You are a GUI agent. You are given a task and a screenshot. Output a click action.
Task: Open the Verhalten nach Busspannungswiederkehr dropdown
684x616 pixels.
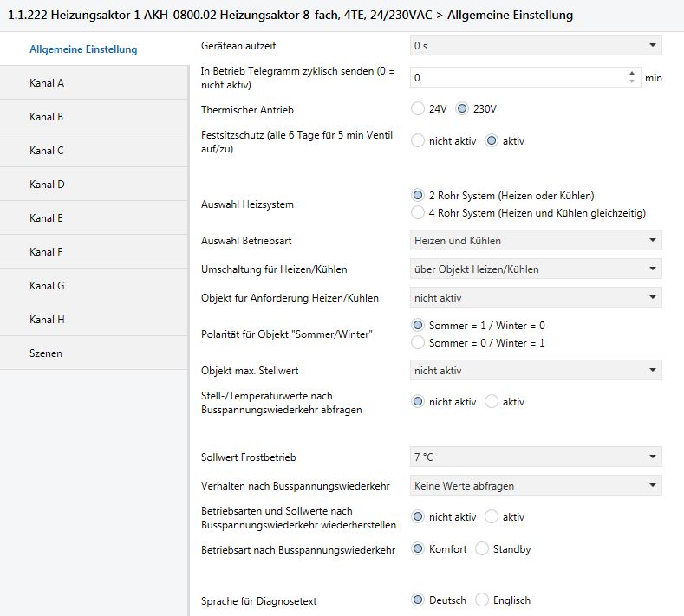(535, 485)
